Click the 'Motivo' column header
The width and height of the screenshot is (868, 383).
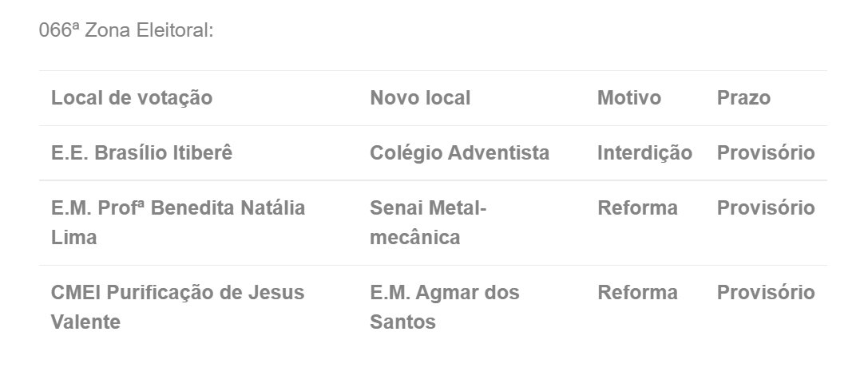(629, 98)
